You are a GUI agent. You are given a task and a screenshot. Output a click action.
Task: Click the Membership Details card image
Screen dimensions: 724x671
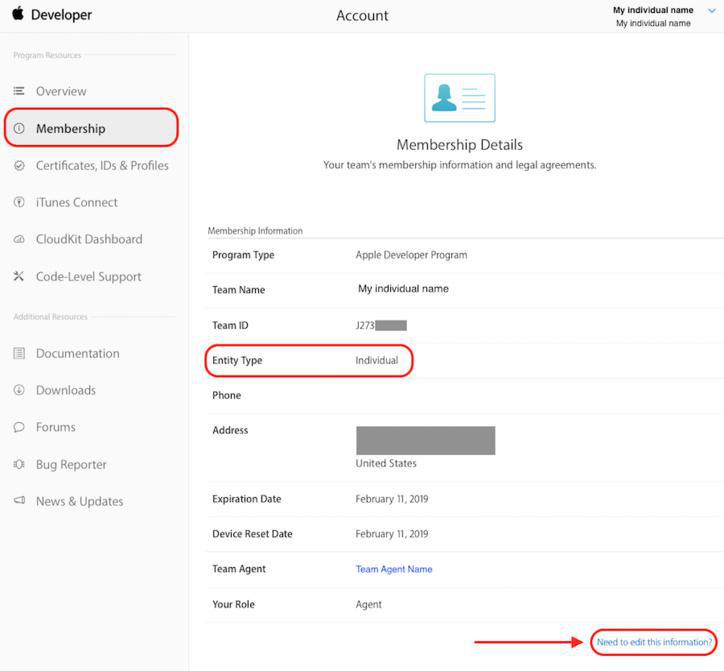[459, 98]
